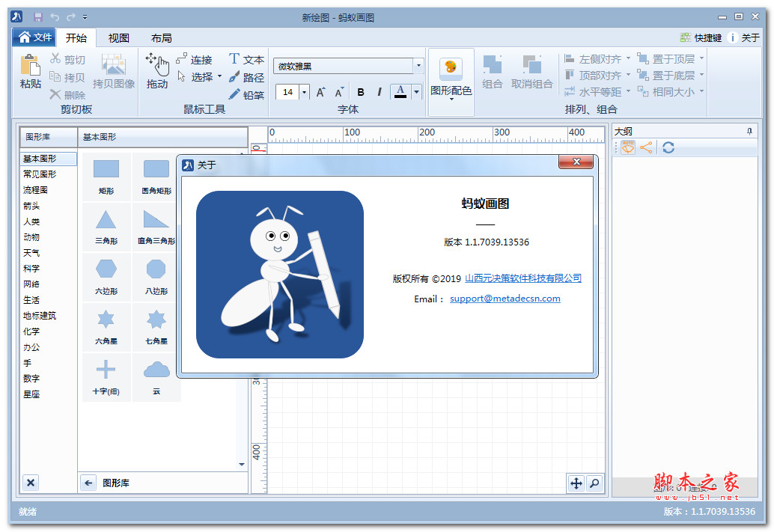Click the support@metadecsn.com email link
The image size is (774, 532).
(x=505, y=299)
